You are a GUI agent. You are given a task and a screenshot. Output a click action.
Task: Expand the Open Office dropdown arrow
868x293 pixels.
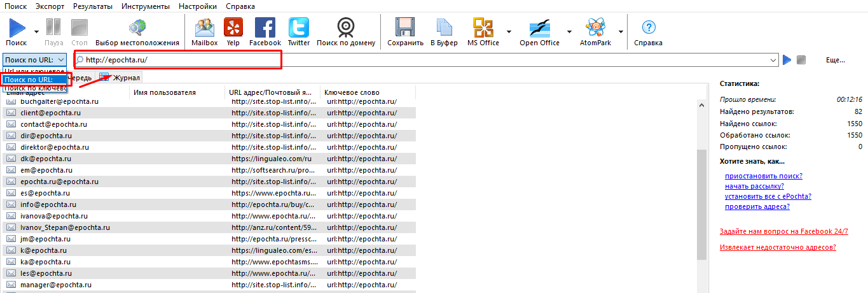point(570,31)
